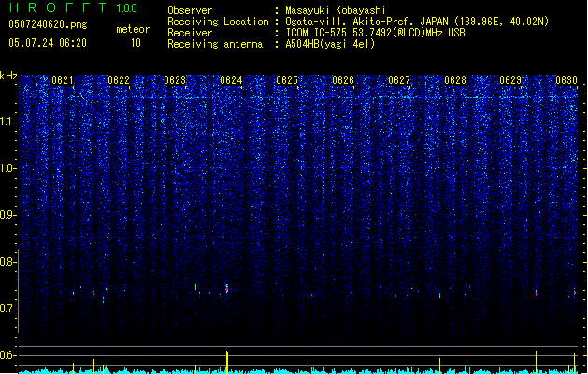Click the 0.7 kHz axis label
This screenshot has width=588, height=374.
[8, 309]
